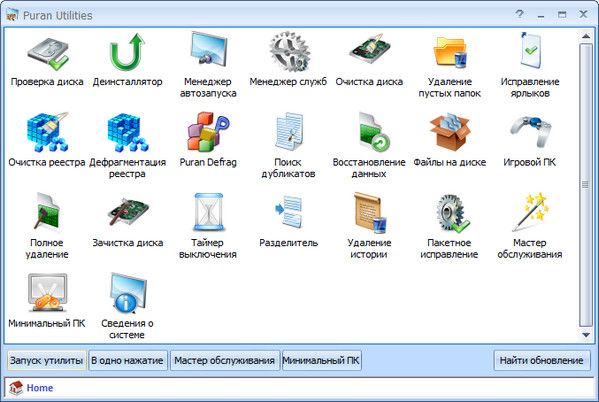Viewport: 599px width, 402px height.
Task: Select Поиск дубликатов icon
Action: [x=288, y=131]
